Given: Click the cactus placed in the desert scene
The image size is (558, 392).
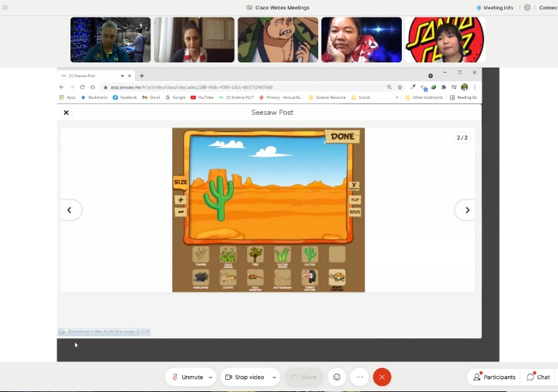Looking at the screenshot, I should tap(219, 198).
